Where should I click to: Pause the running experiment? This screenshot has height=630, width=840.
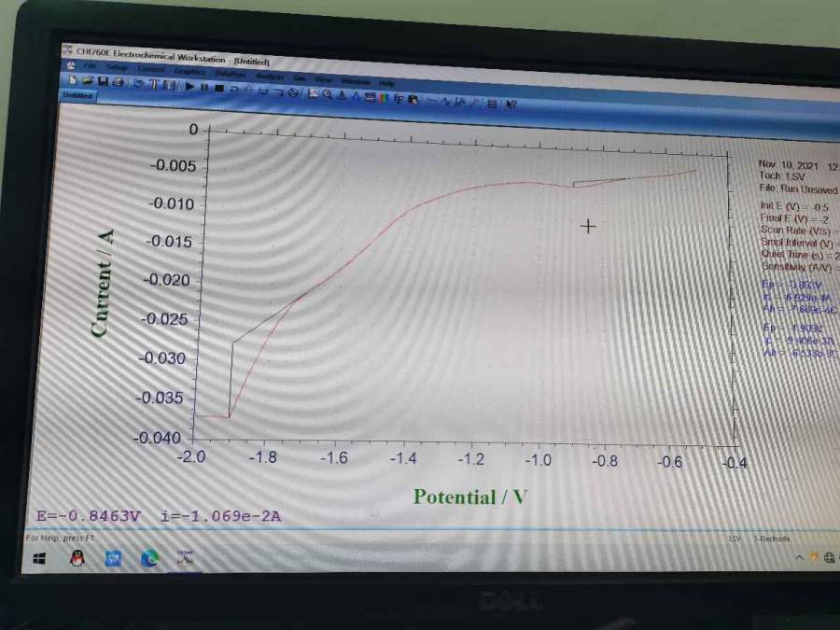pos(204,87)
